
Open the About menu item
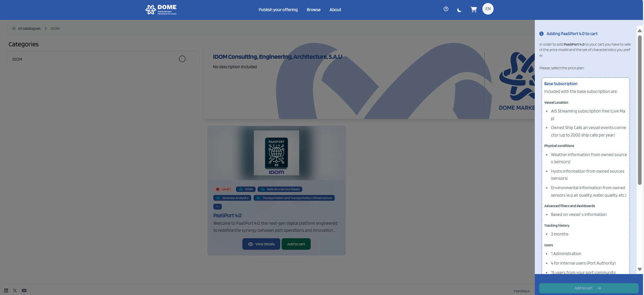click(335, 10)
